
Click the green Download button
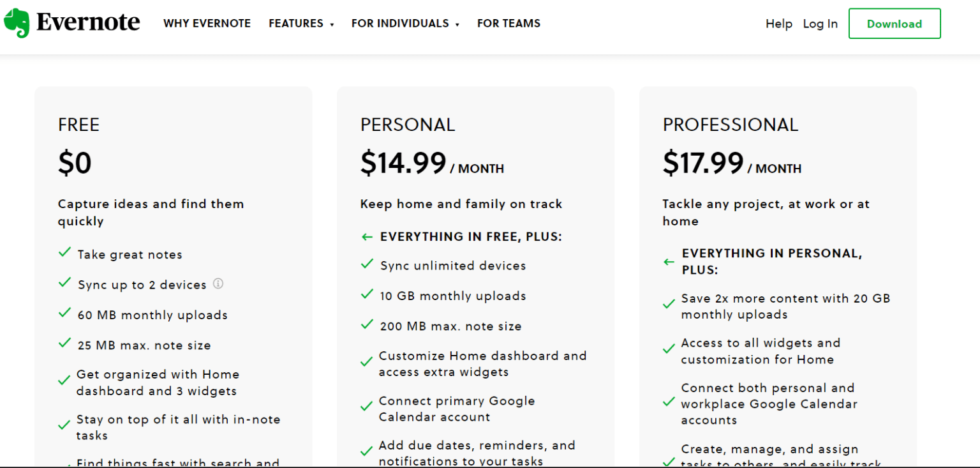(x=894, y=24)
